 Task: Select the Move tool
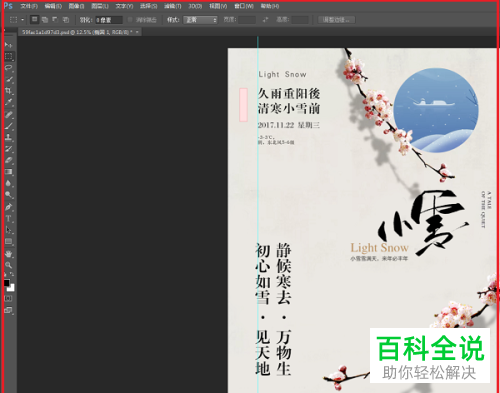(x=9, y=45)
